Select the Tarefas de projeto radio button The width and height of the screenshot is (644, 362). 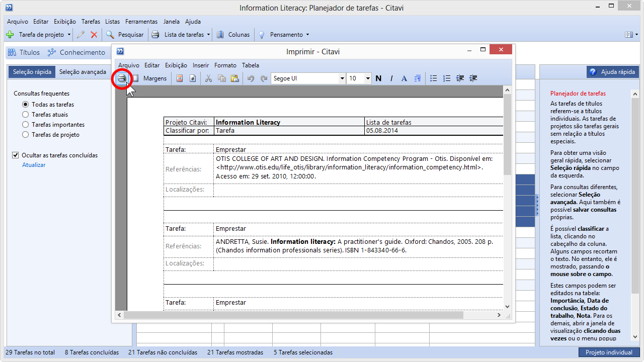pyautogui.click(x=25, y=135)
